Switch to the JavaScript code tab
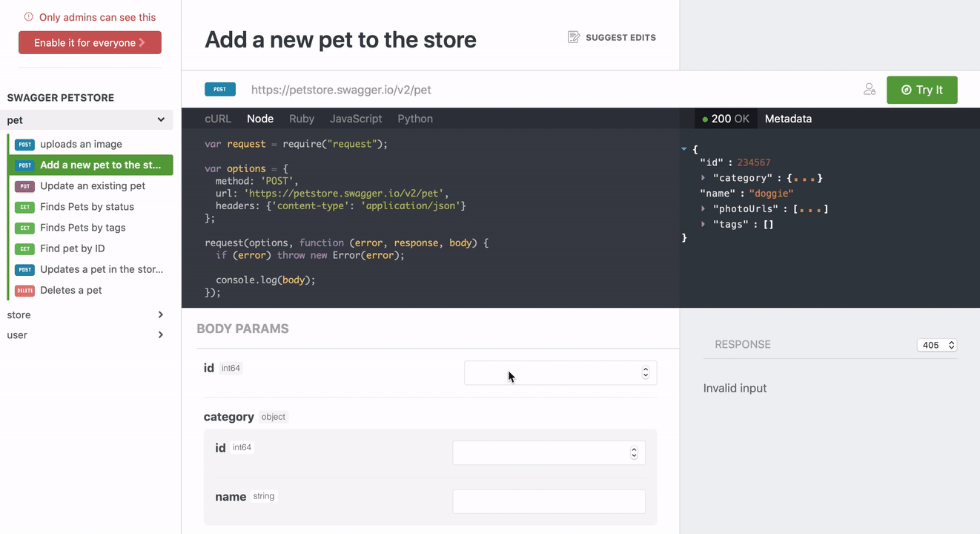The image size is (980, 534). (x=356, y=119)
